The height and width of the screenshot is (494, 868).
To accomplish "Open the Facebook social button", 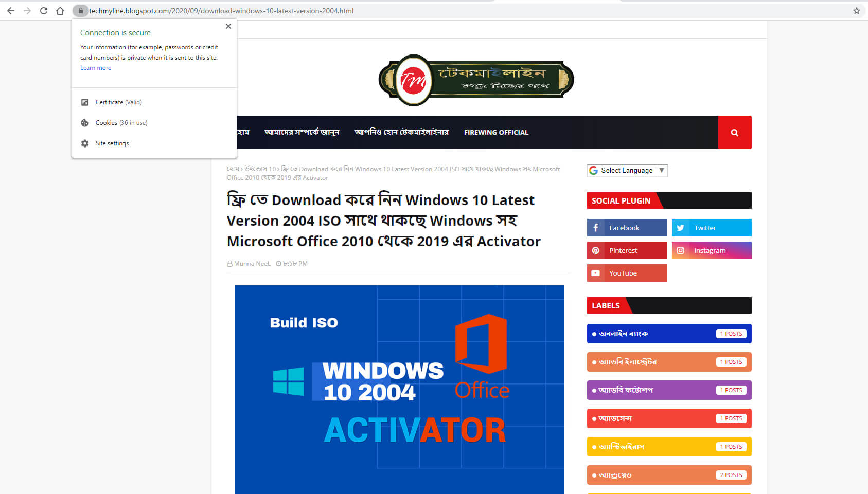I will click(627, 228).
